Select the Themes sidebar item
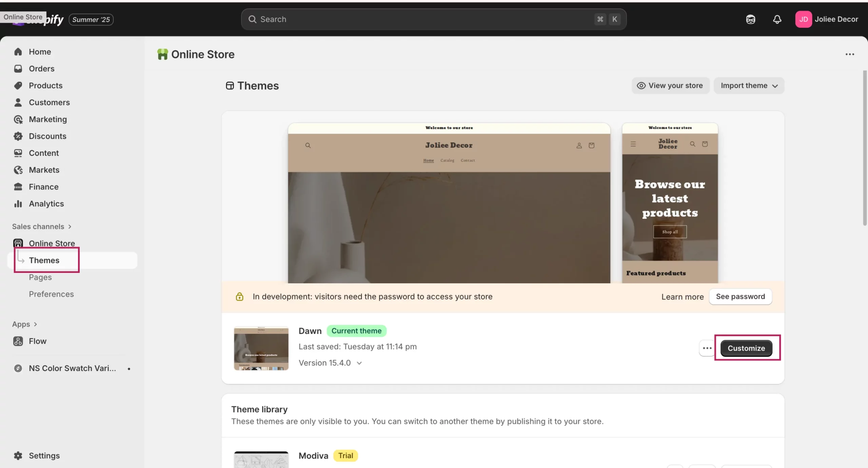 (x=72, y=260)
